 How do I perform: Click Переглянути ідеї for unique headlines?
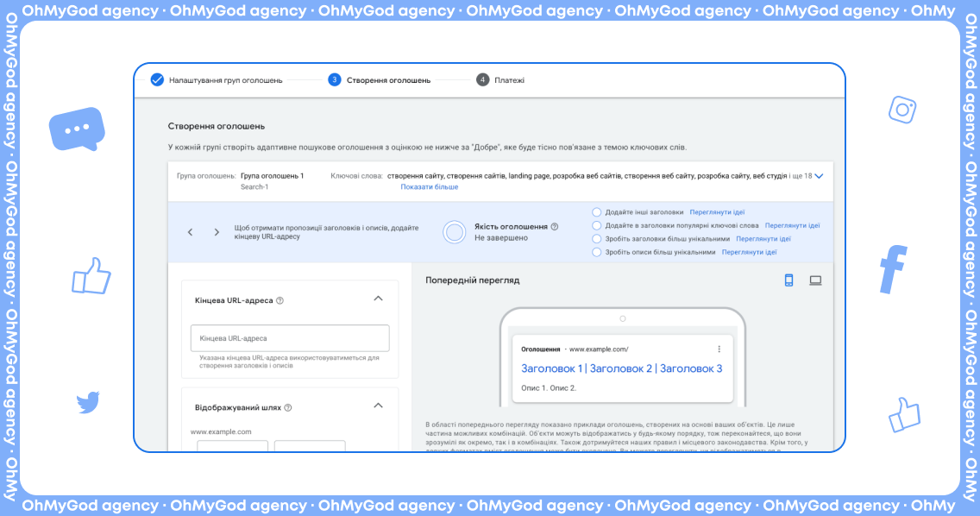tap(763, 239)
